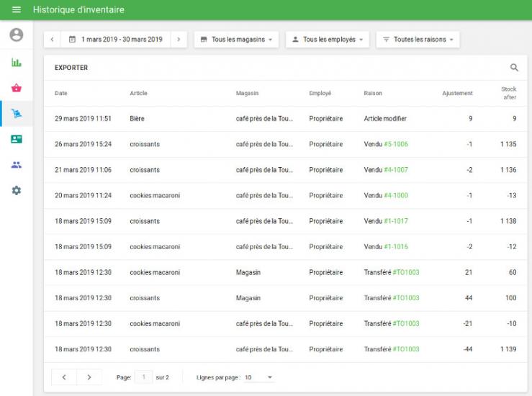Click Historique d'inventaire page title
Viewport: 532px width, 396px height.
(x=78, y=9)
